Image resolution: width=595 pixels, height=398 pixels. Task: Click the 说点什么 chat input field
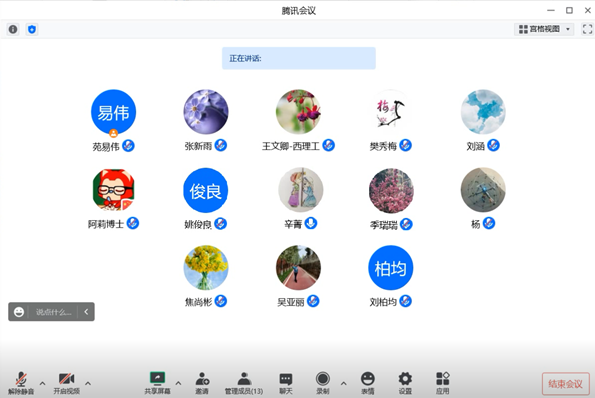pyautogui.click(x=54, y=312)
